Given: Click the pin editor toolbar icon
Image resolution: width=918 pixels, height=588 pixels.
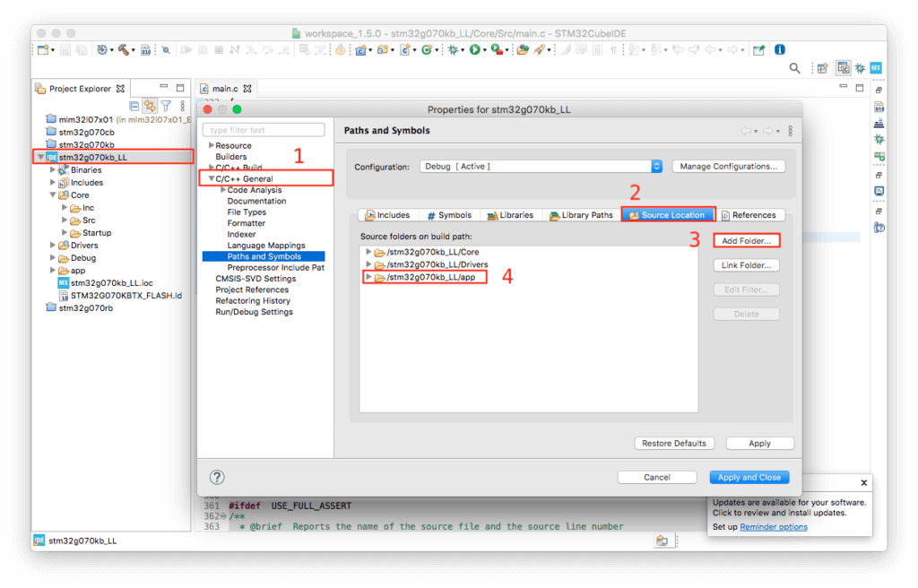Looking at the screenshot, I should click(758, 50).
